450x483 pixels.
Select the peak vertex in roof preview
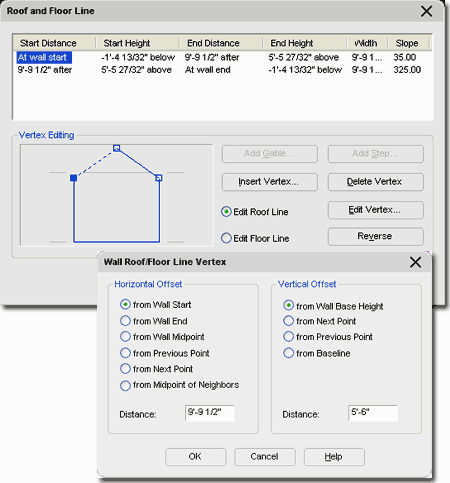(x=116, y=148)
